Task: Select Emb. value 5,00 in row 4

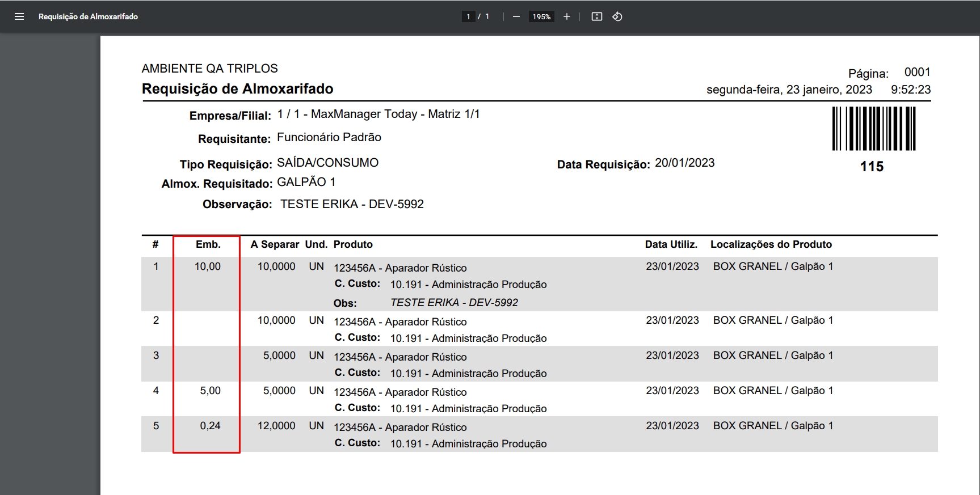Action: pyautogui.click(x=211, y=391)
